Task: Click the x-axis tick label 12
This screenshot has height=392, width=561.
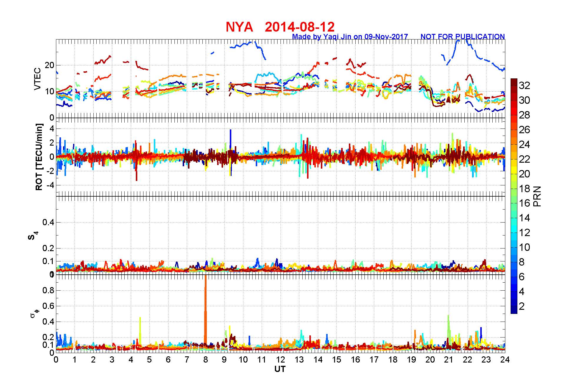Action: pyautogui.click(x=280, y=360)
